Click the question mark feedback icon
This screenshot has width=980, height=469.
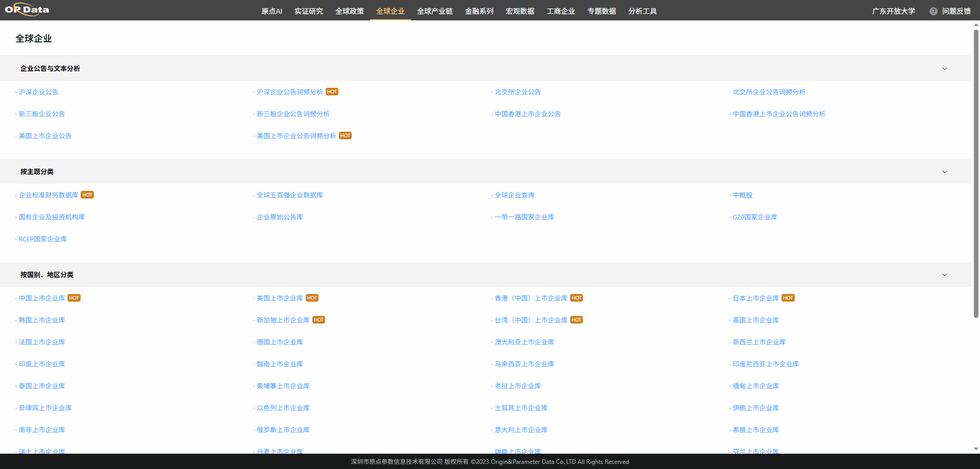point(933,11)
